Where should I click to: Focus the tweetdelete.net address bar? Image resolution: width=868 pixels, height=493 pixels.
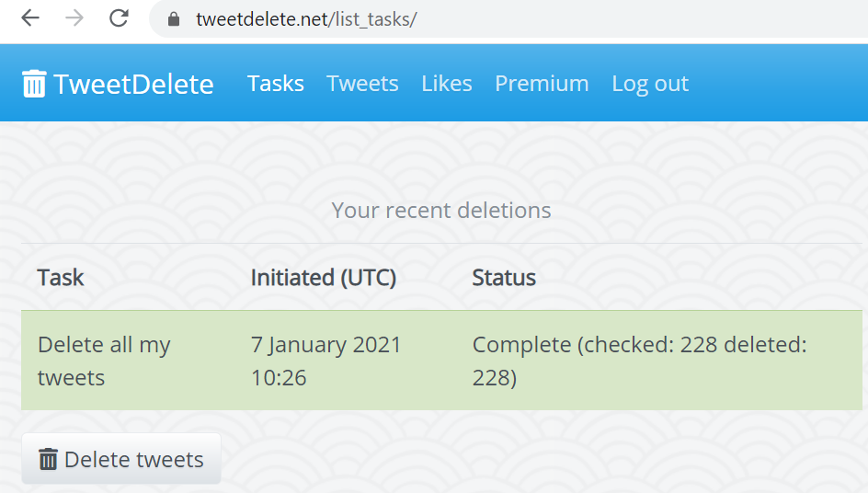point(509,19)
